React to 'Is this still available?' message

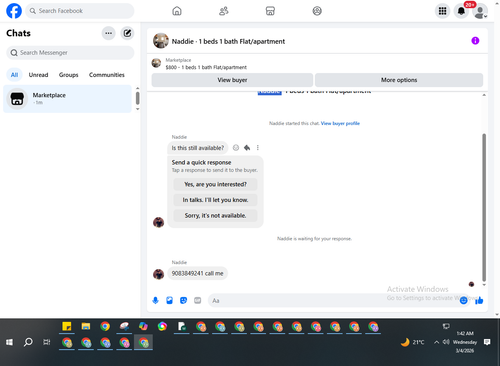click(236, 148)
